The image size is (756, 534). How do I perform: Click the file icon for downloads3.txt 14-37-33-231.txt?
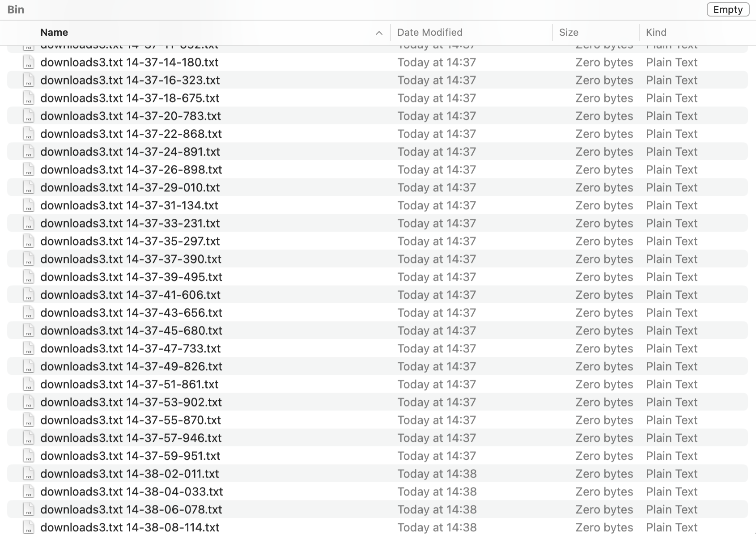29,223
